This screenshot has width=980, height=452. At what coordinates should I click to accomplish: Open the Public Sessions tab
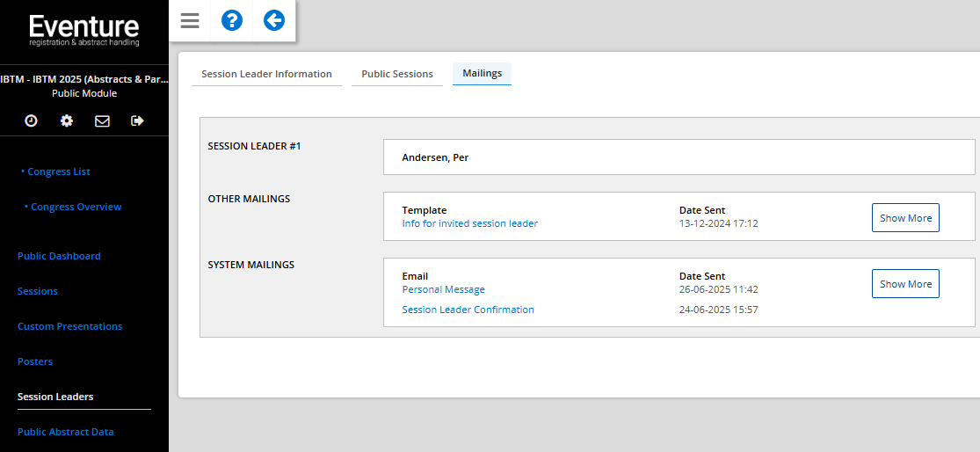[x=397, y=74]
